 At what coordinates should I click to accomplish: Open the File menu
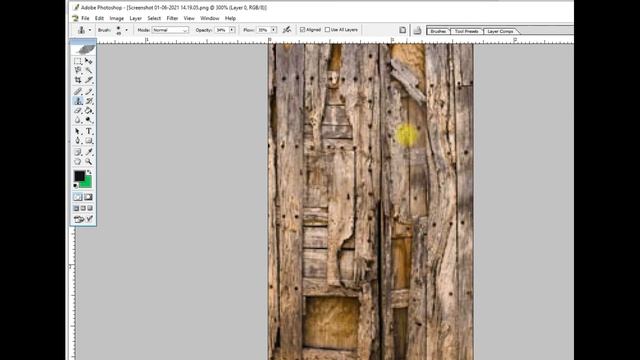(x=85, y=18)
